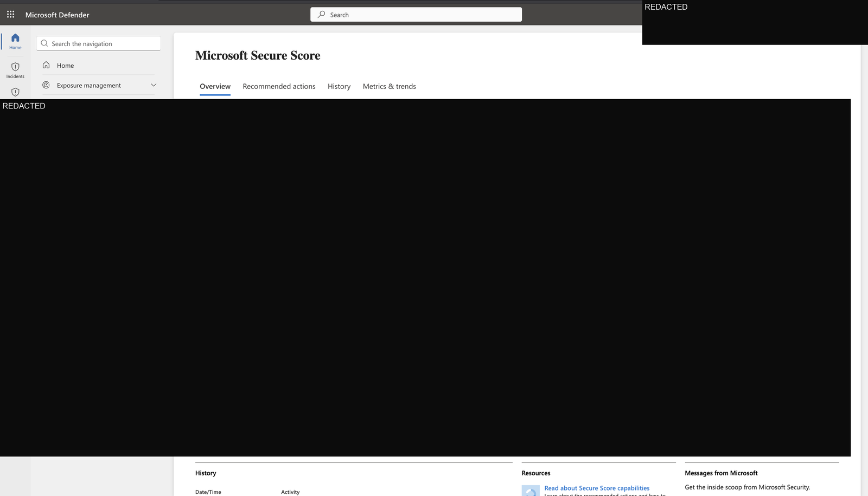Click the 'Messages from Microsoft' heading
The image size is (868, 496).
pos(721,473)
